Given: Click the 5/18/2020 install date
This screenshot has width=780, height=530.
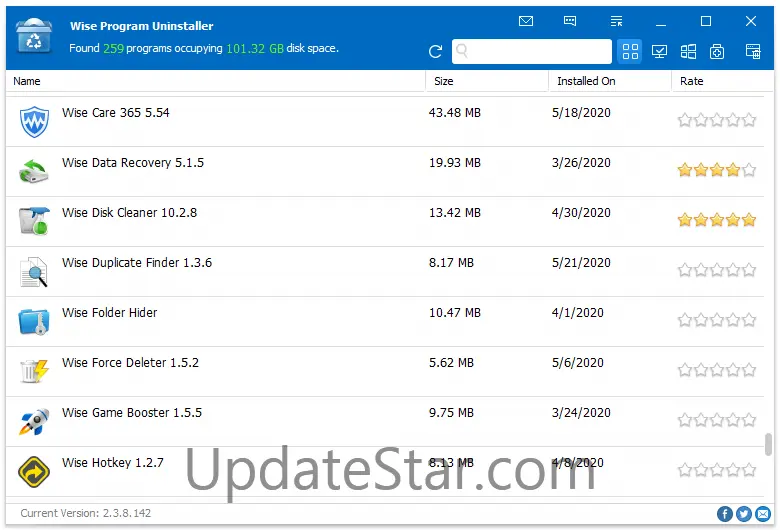Looking at the screenshot, I should tap(581, 113).
